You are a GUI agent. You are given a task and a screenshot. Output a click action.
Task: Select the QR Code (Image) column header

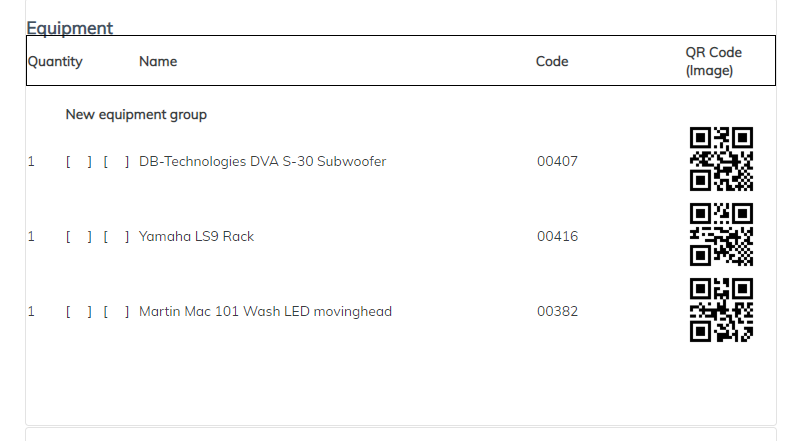tap(713, 61)
